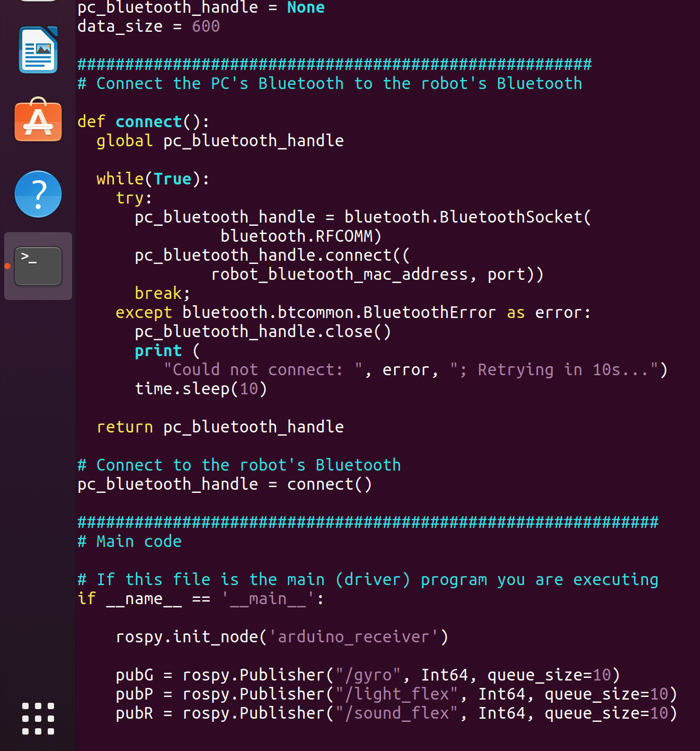Click the 'arduino_receiver' node name string
Image resolution: width=700 pixels, height=751 pixels.
353,637
